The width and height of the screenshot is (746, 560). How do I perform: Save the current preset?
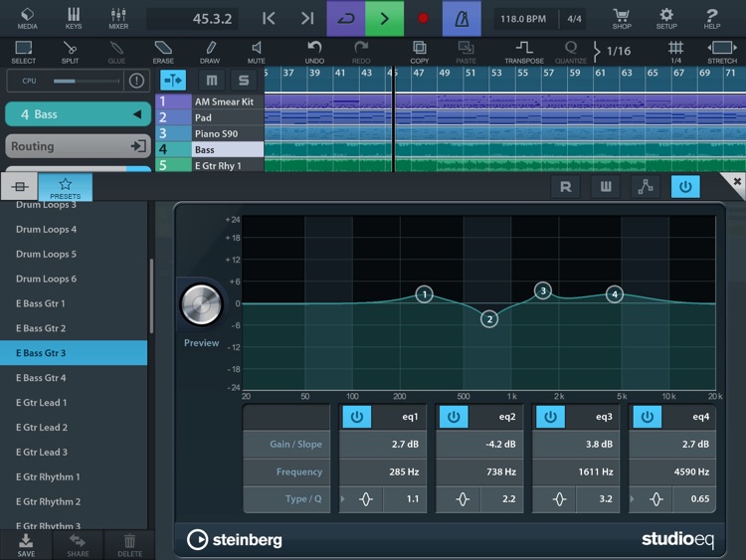pos(26,545)
